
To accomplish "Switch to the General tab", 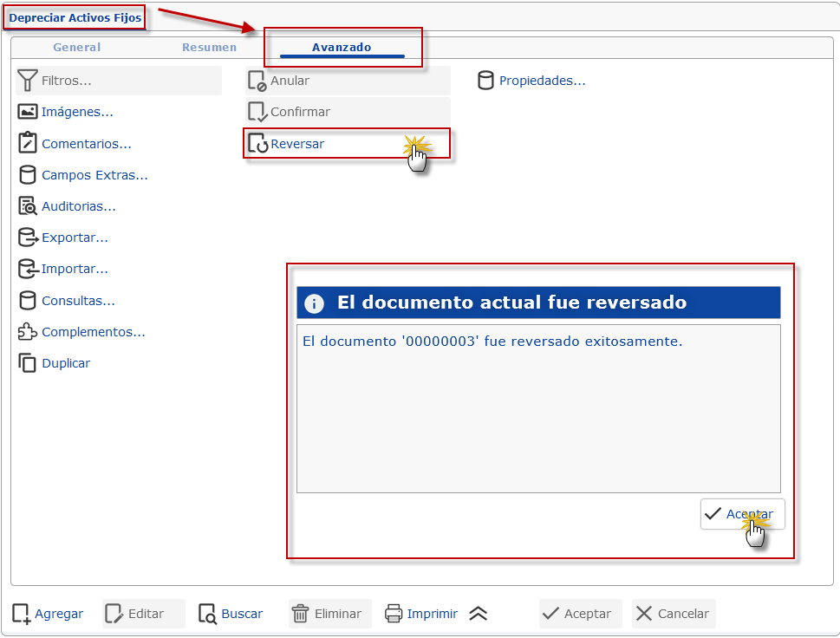I will [x=76, y=47].
